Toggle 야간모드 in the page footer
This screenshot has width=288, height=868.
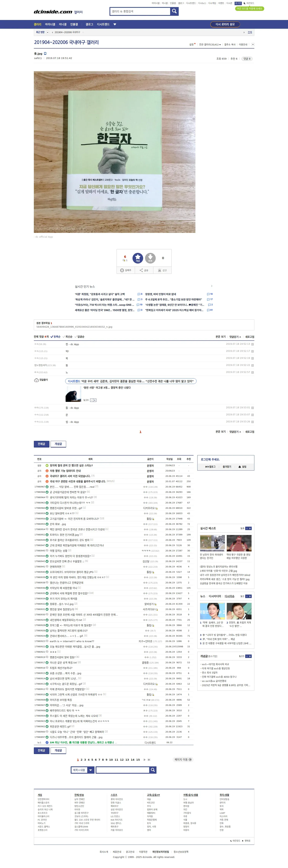coord(235,841)
